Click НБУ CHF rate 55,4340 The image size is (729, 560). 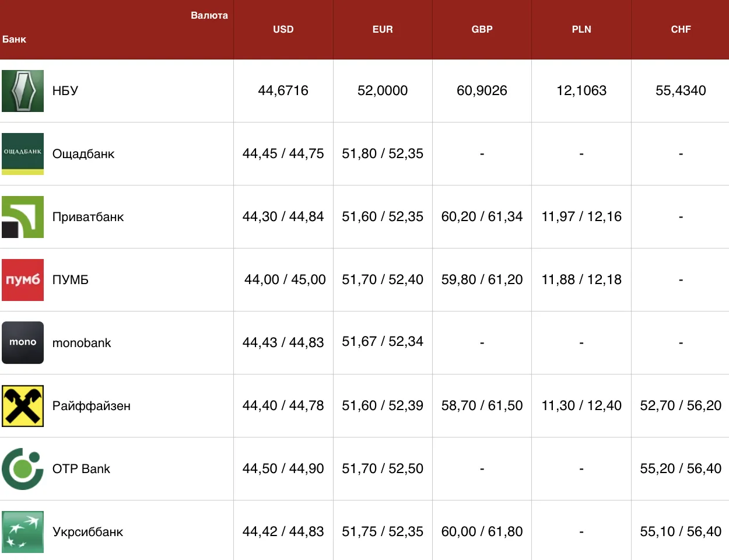[x=681, y=91]
